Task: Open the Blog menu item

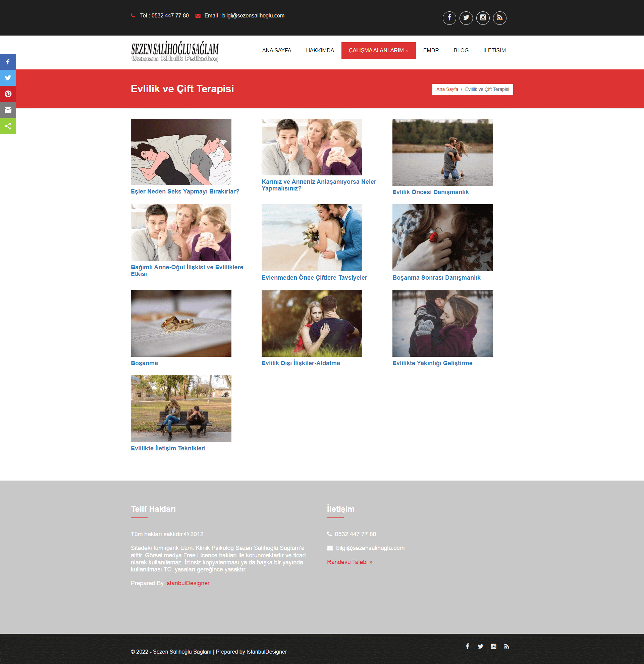Action: point(461,51)
